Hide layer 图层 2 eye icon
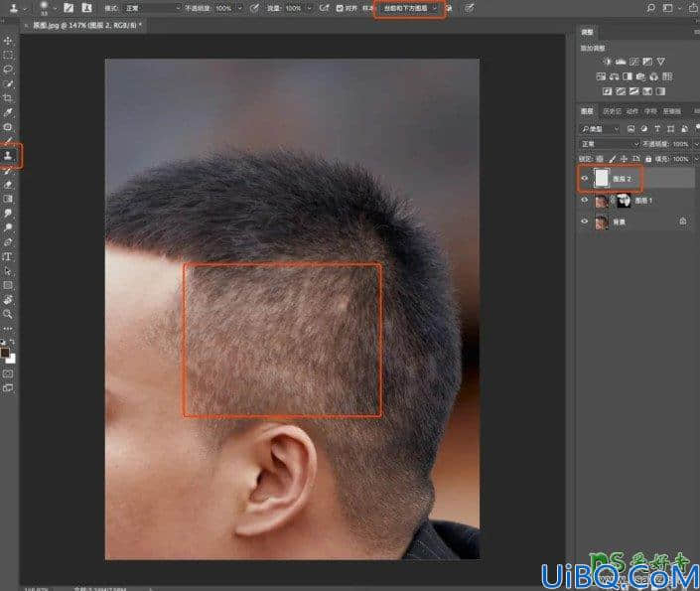 [x=585, y=179]
